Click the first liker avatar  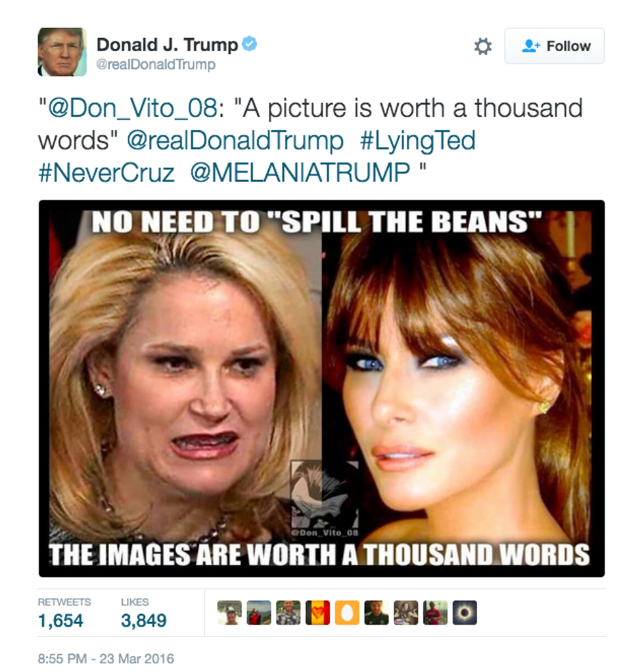[x=229, y=612]
